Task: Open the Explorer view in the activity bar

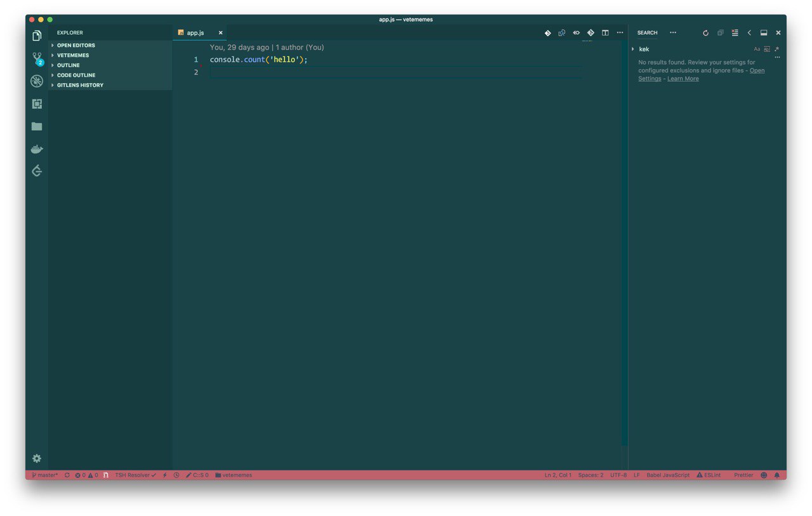Action: [x=37, y=35]
